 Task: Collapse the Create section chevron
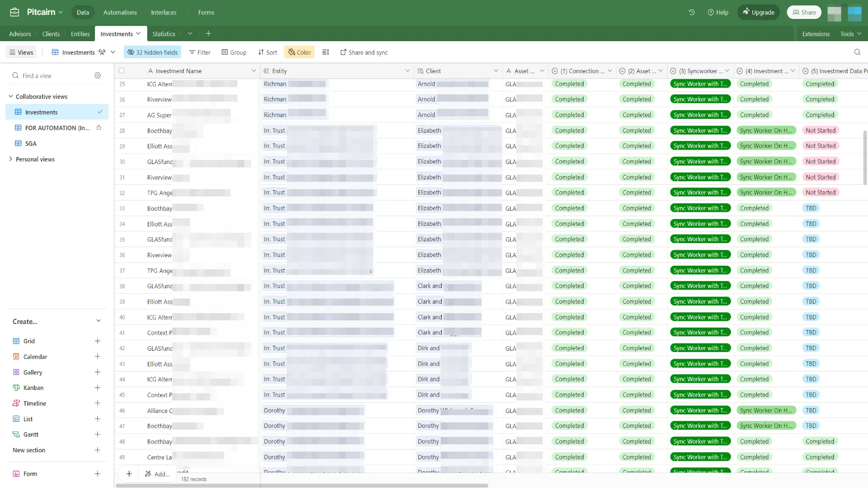coord(99,321)
